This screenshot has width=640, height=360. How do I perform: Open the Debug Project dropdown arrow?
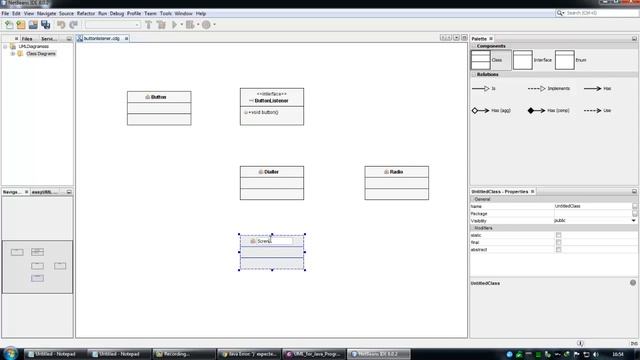pos(198,25)
